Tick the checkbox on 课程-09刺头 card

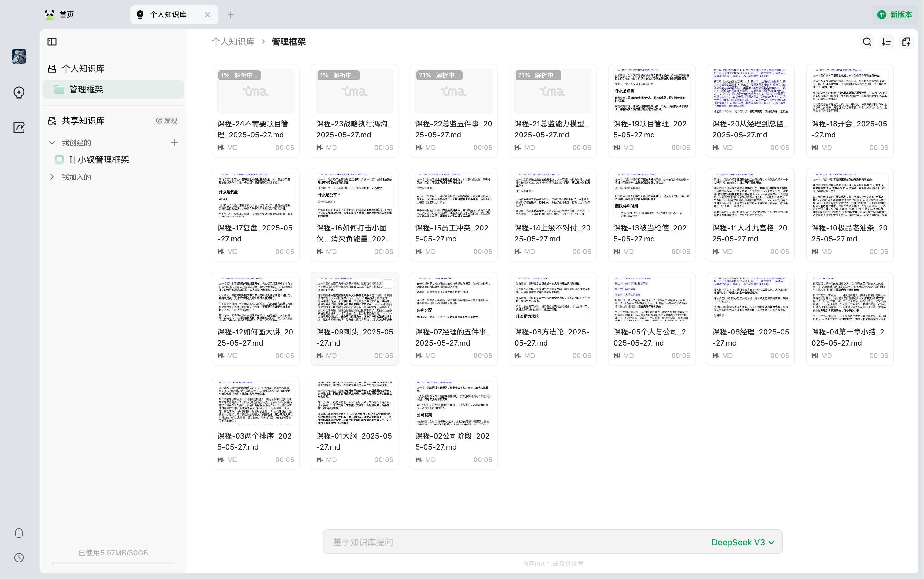point(387,284)
